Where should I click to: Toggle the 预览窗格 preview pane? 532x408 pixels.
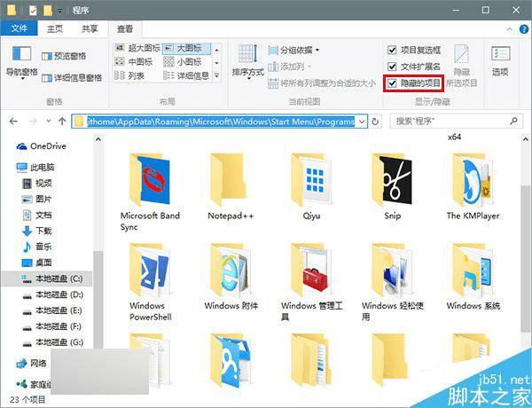(x=64, y=56)
